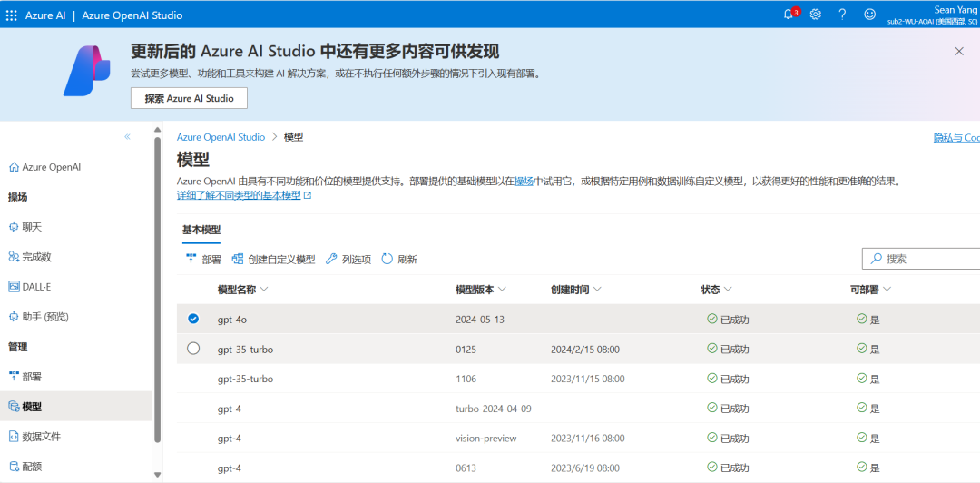The height and width of the screenshot is (483, 980).
Task: Open DALL·E playground in sidebar
Action: click(29, 287)
